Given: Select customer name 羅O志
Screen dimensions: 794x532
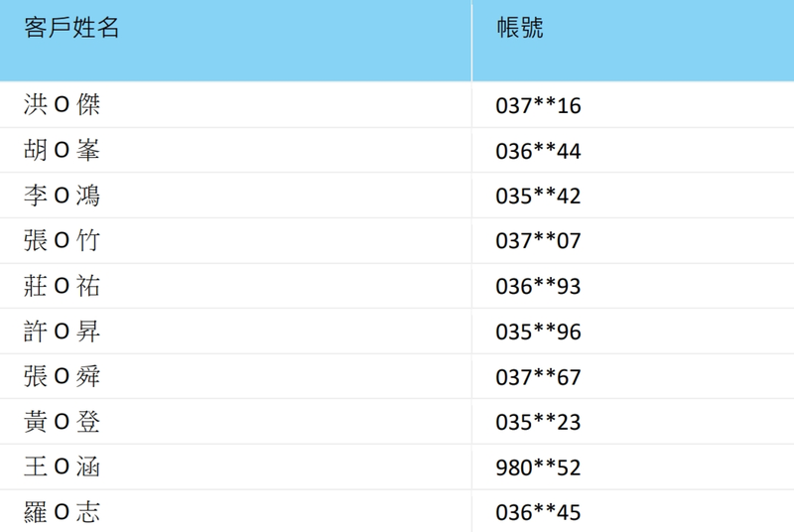Looking at the screenshot, I should coord(62,513).
